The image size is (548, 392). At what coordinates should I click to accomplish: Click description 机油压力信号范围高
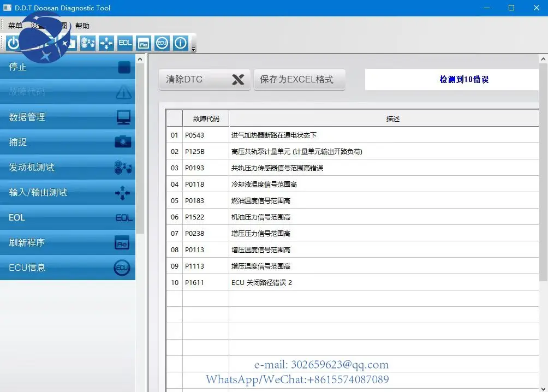click(x=261, y=217)
